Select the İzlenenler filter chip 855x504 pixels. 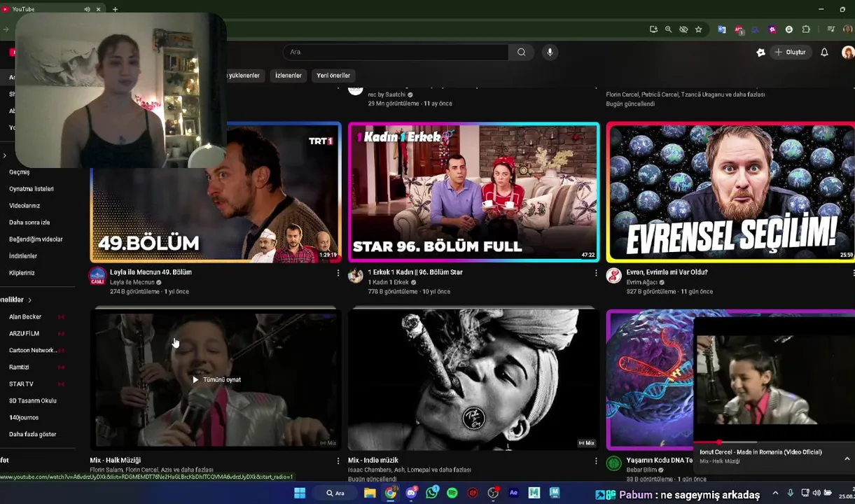[288, 76]
